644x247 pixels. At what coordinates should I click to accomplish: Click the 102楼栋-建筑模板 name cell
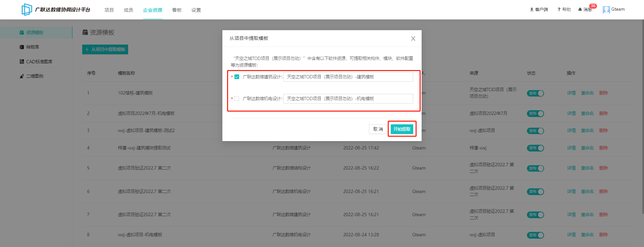click(135, 93)
